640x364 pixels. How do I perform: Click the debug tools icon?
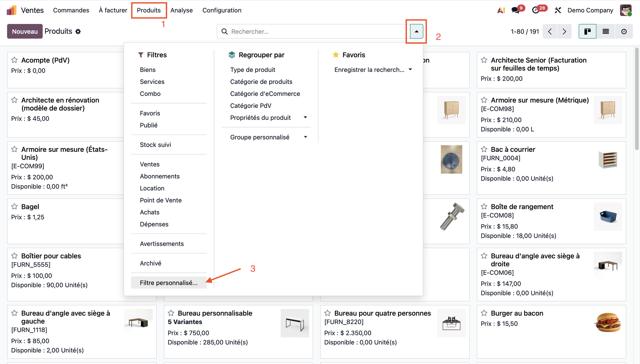point(558,10)
